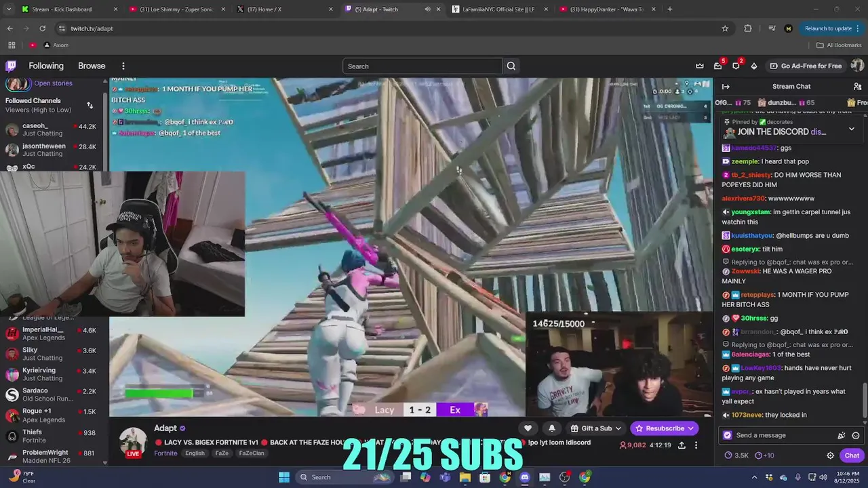
Task: Open the Whispers speech bubble icon
Action: pos(736,66)
